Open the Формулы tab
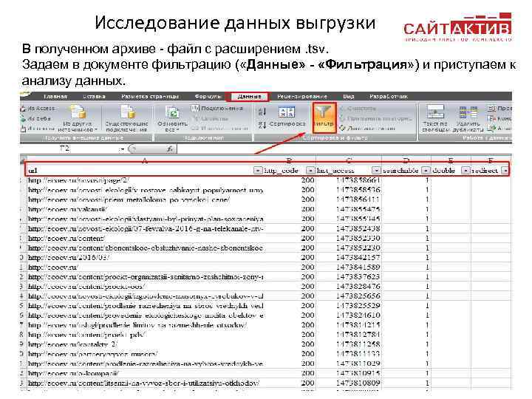Viewport: 532px width, 399px height. coord(208,97)
